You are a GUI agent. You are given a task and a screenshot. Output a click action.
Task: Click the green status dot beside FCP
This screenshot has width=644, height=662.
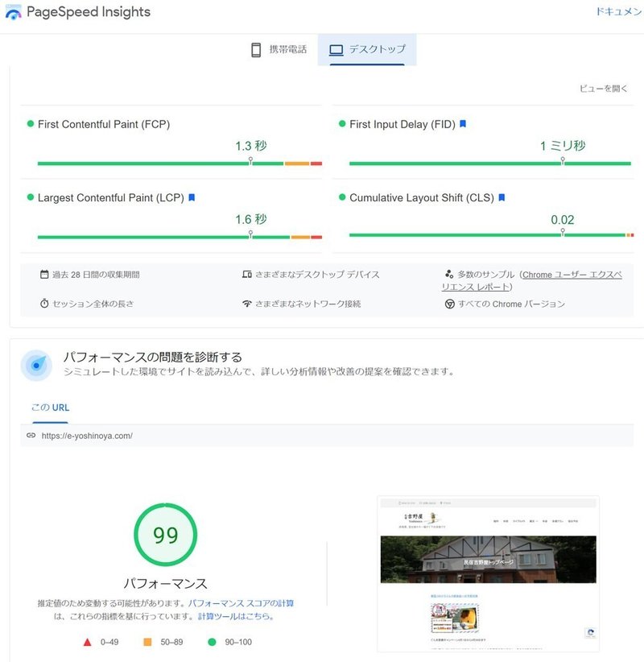pos(31,124)
